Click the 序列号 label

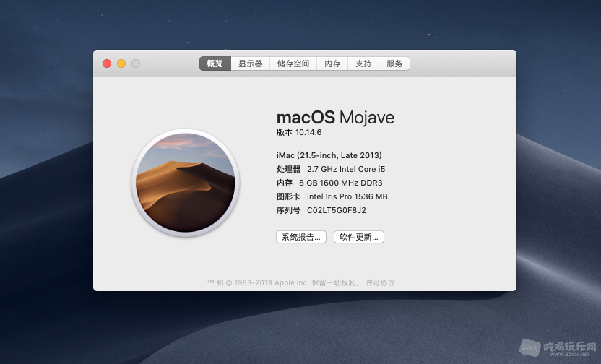288,210
